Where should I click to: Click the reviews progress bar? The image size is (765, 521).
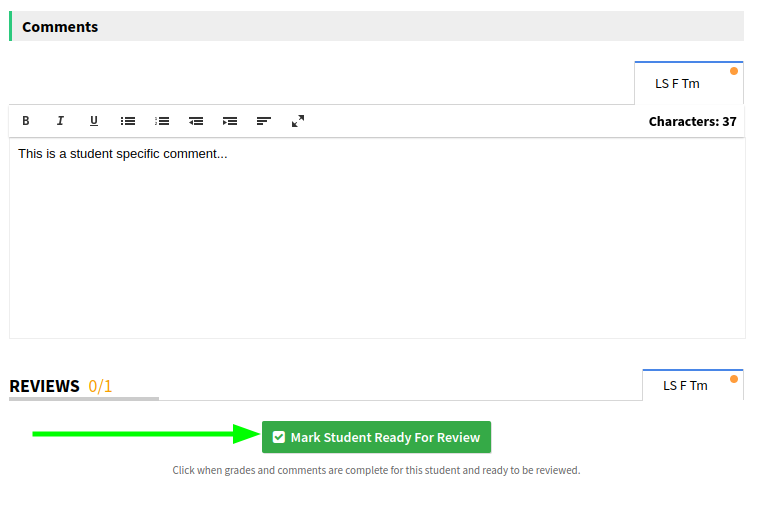click(84, 399)
